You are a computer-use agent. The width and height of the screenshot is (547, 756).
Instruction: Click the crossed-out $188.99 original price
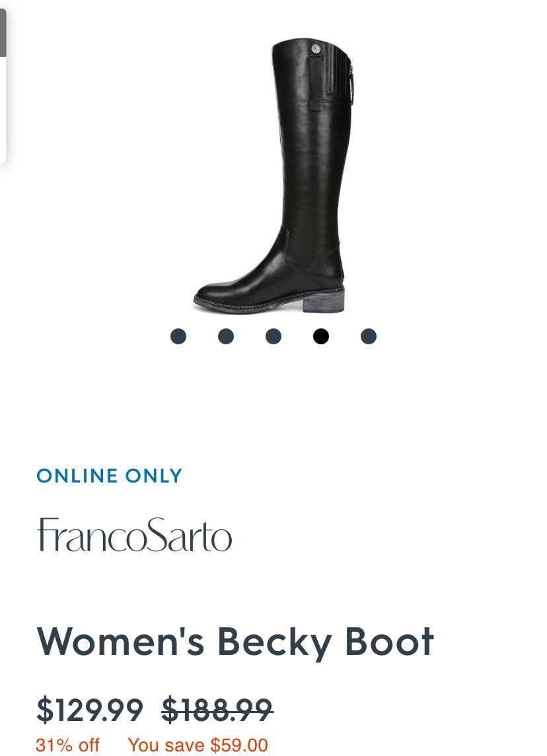(x=217, y=710)
